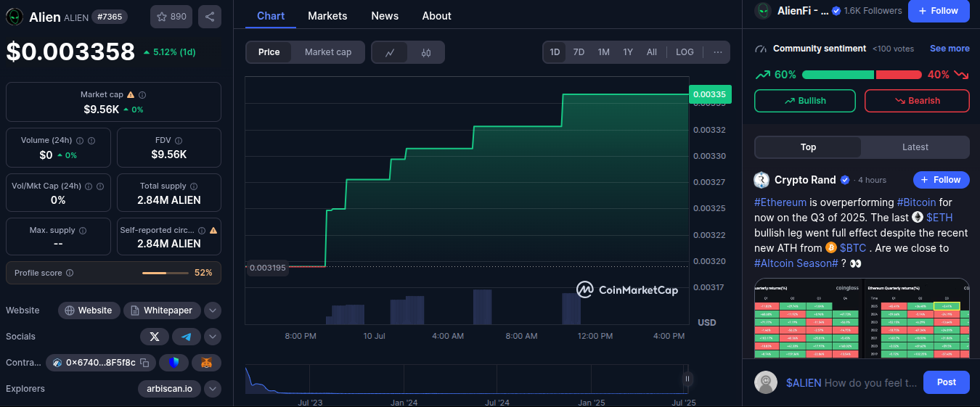
Task: Click the #Ethereum hashtag in post
Action: [780, 202]
